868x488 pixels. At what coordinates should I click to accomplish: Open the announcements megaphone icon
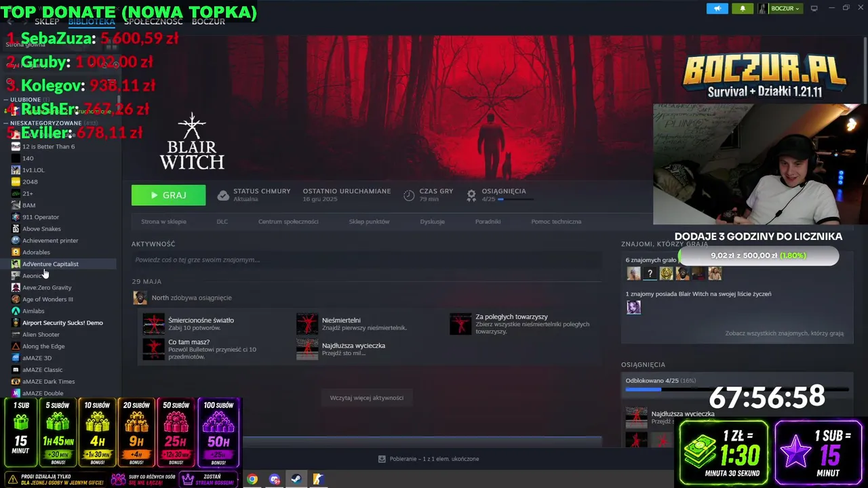(x=717, y=9)
